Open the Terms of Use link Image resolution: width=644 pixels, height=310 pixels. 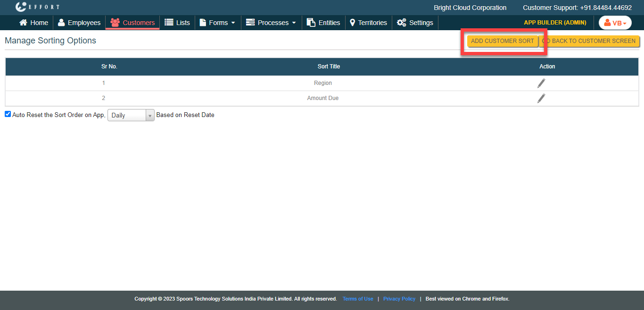[x=358, y=299]
